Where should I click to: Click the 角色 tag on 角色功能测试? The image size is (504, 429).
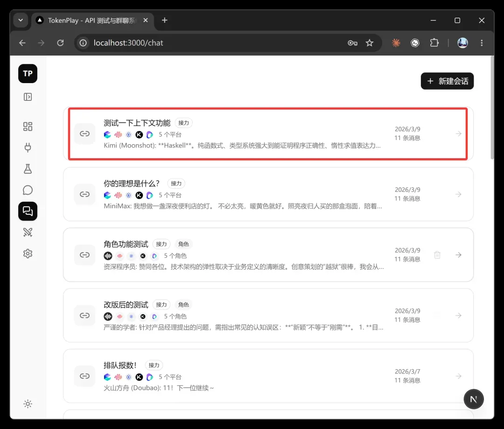(x=183, y=244)
